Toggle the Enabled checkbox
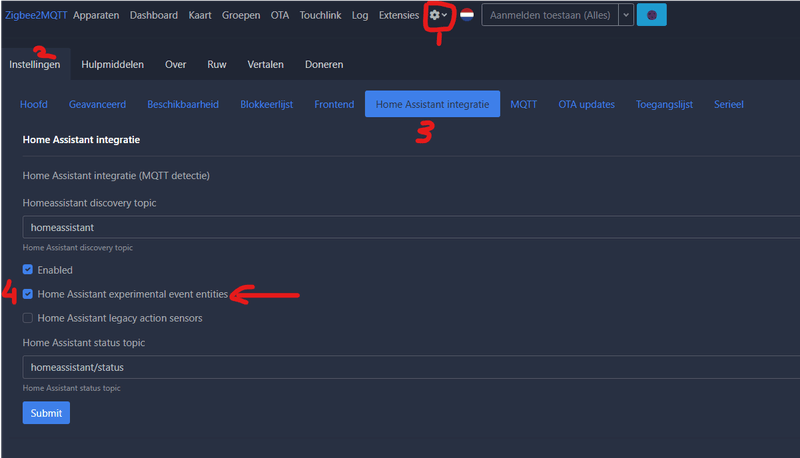 point(28,270)
